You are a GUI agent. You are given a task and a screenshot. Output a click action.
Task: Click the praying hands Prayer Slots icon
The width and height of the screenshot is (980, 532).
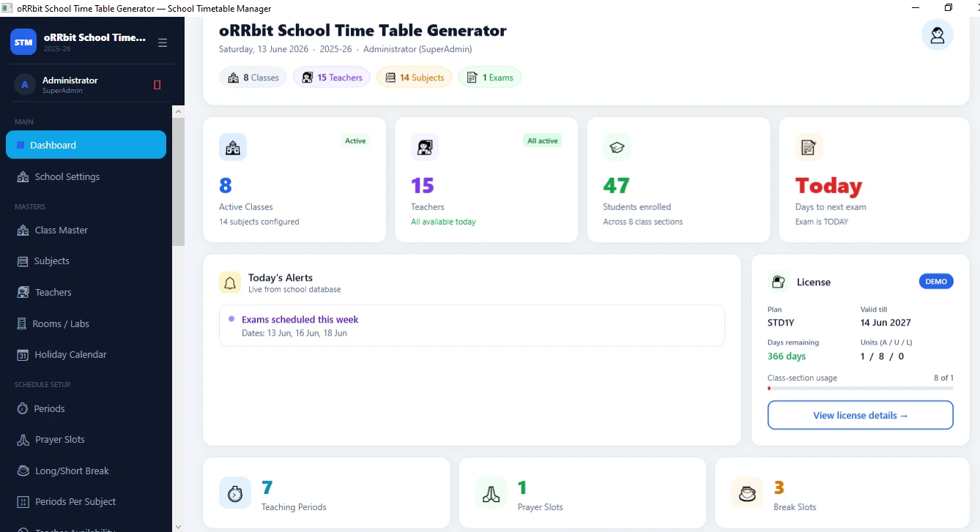(x=491, y=493)
